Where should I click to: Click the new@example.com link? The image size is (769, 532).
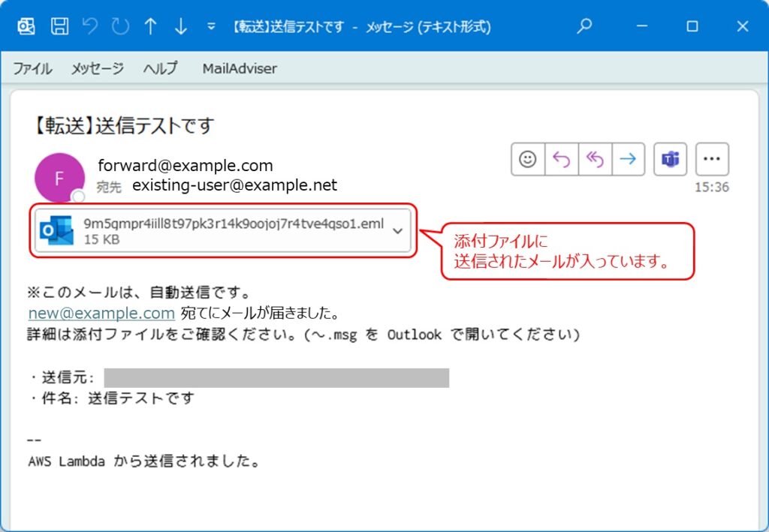point(101,313)
